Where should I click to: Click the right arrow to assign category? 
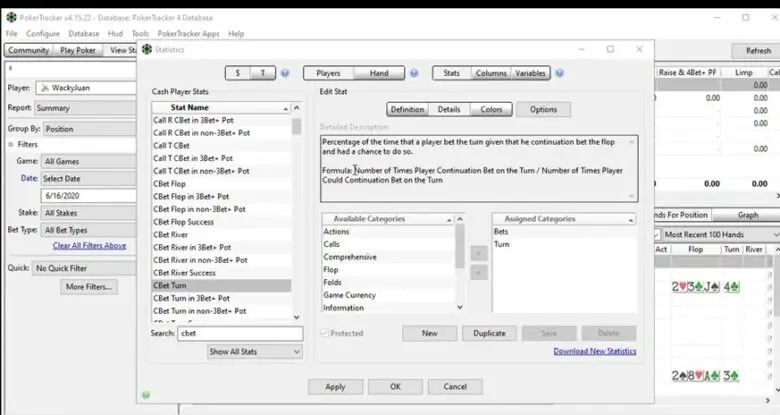[479, 253]
